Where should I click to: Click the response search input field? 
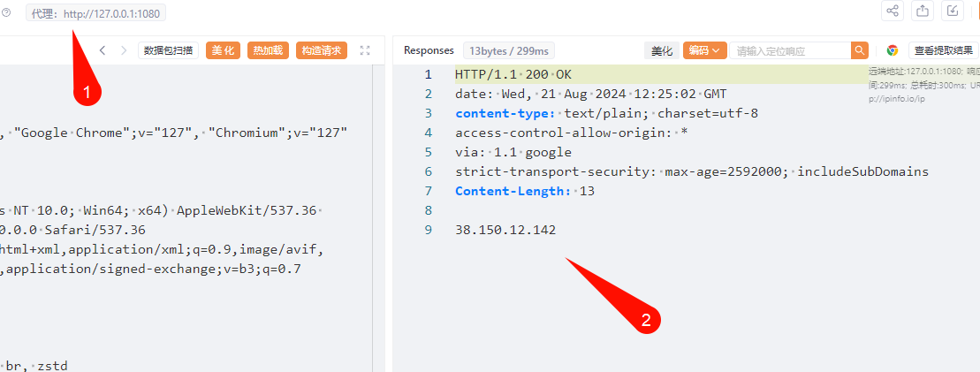coord(789,50)
